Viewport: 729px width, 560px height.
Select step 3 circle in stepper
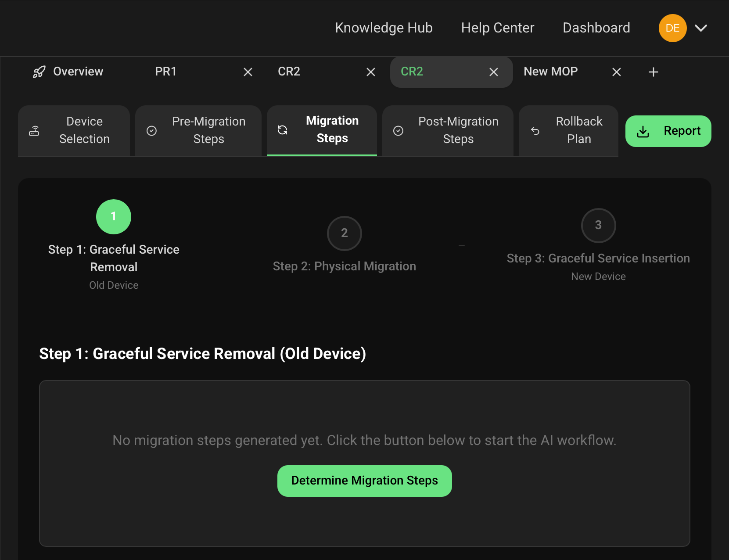(598, 226)
